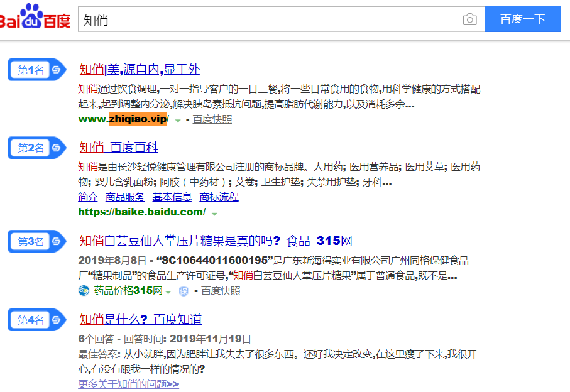Click the Baidu logo
This screenshot has width=570, height=392.
click(35, 17)
